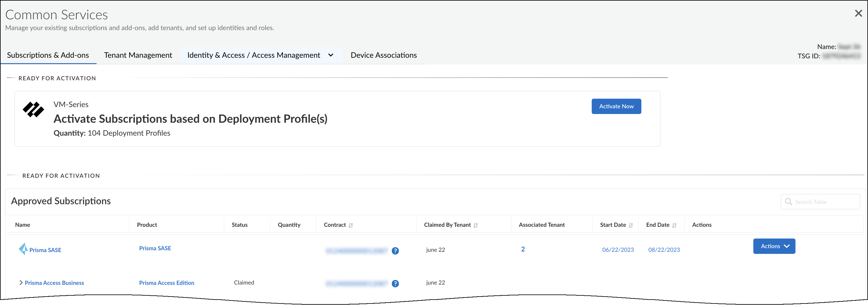Viewport: 868px width, 305px height.
Task: Open the Prisma Access Edition product link
Action: point(166,283)
